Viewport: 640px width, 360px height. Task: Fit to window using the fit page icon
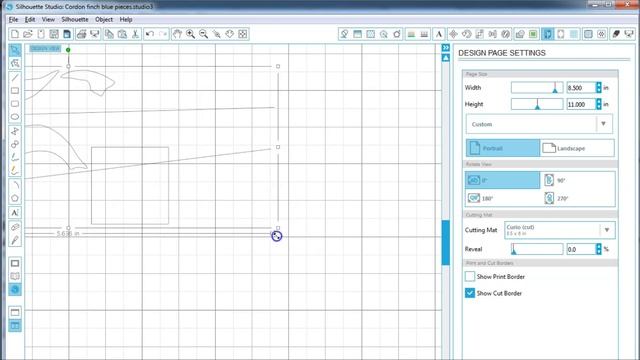click(242, 34)
